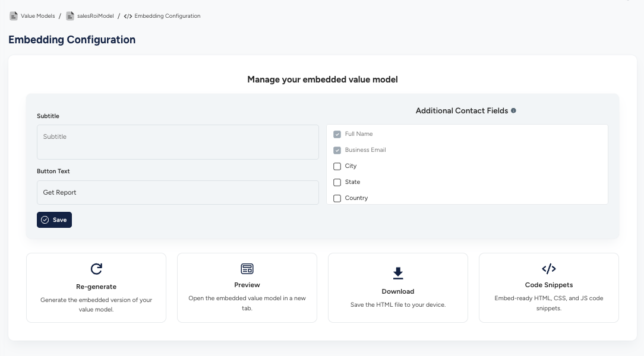The width and height of the screenshot is (644, 356).
Task: Go to Value Models breadcrumb link
Action: pyautogui.click(x=38, y=16)
